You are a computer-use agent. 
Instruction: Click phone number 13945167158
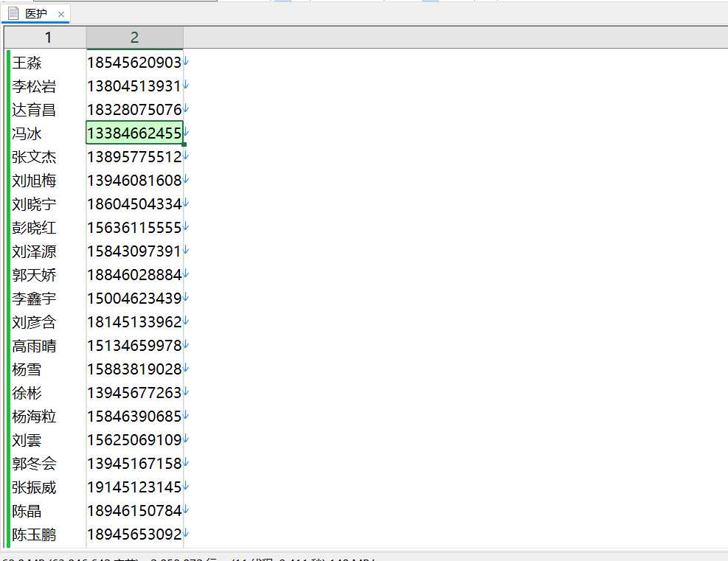[x=134, y=463]
